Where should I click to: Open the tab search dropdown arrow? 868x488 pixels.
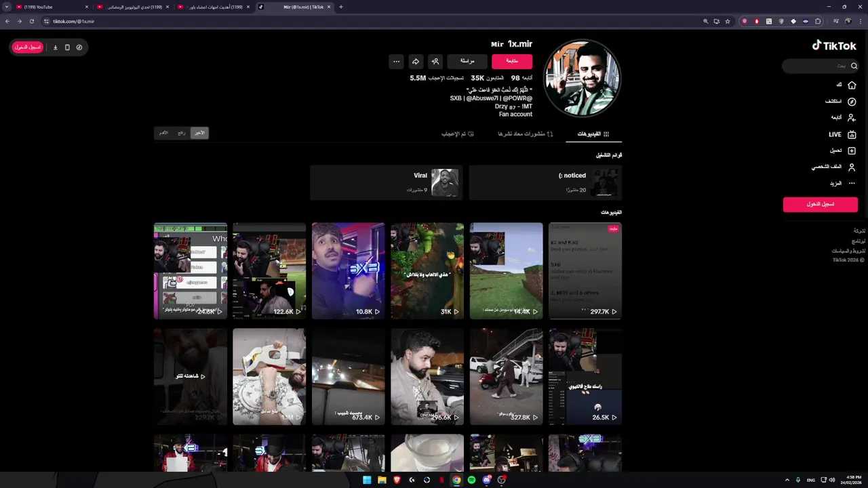pyautogui.click(x=6, y=7)
